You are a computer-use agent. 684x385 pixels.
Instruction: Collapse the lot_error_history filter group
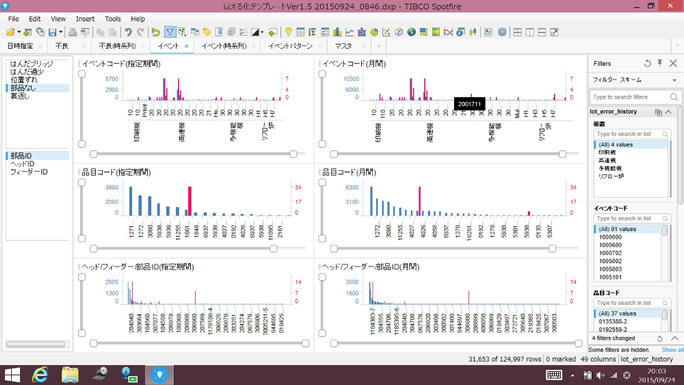click(669, 112)
